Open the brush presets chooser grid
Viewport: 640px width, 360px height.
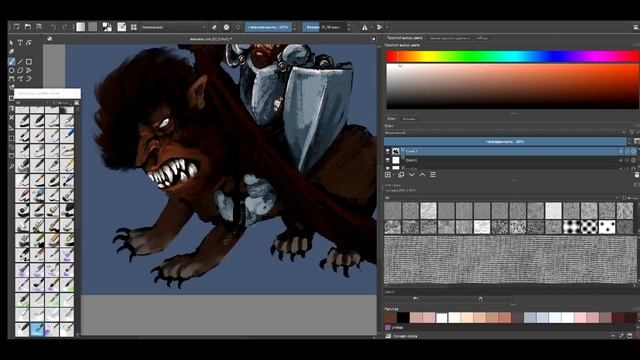[134, 27]
